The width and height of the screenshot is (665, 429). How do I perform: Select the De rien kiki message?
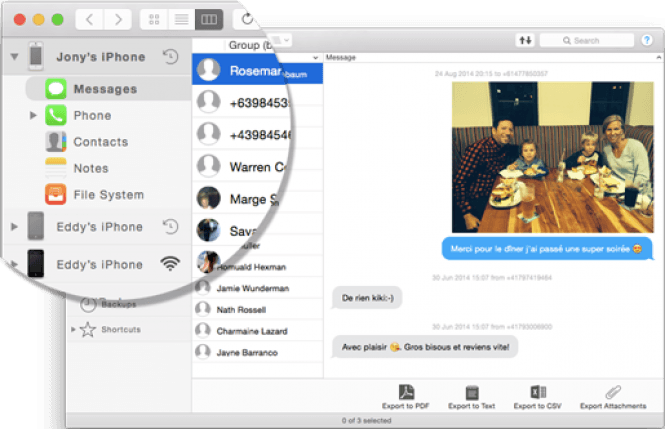[x=367, y=298]
